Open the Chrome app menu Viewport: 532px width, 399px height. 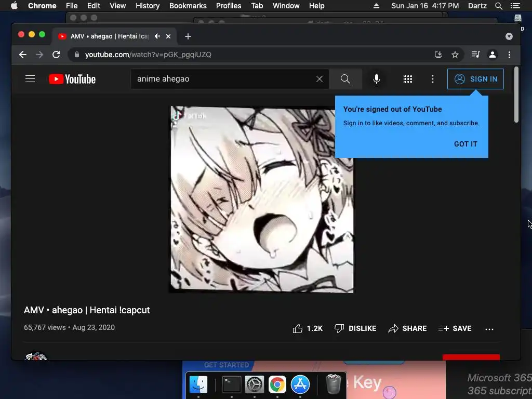tap(42, 6)
